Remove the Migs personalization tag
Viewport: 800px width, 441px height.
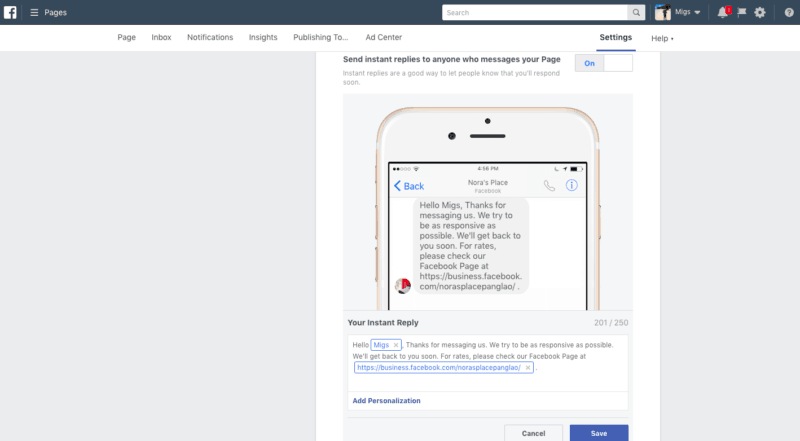tap(395, 345)
